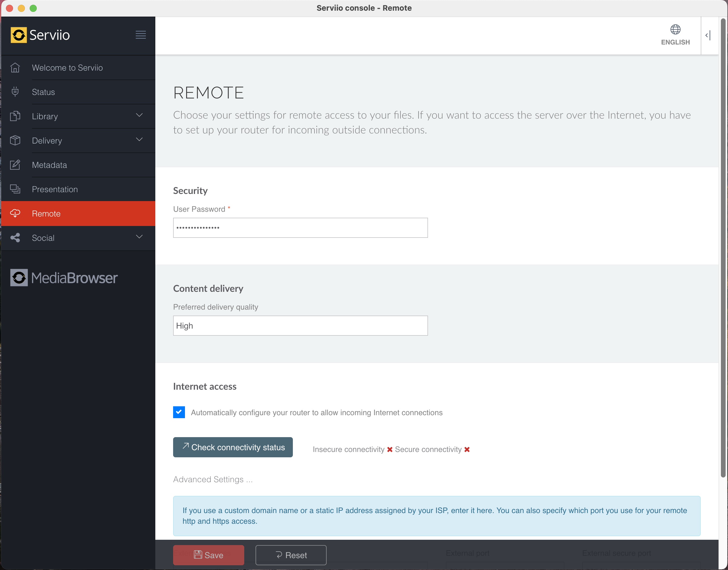Click the Presentation screens icon
The width and height of the screenshot is (728, 570).
pos(15,189)
